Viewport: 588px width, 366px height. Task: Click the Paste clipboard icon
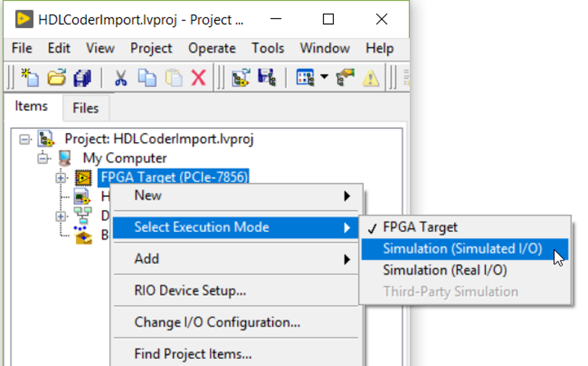tap(173, 78)
